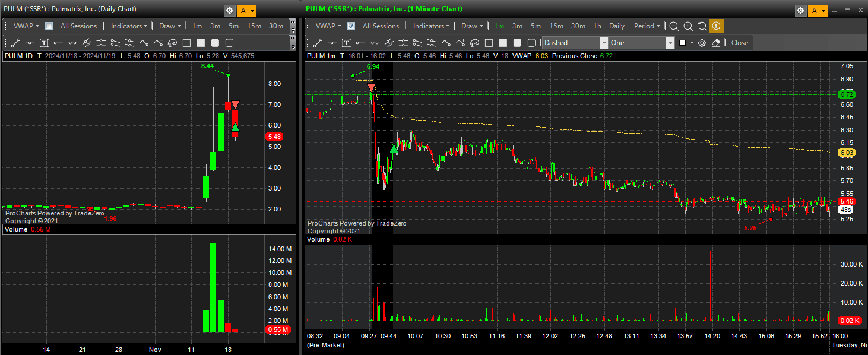
Task: Open orange A dropdown in 1 Minute Chart title
Action: pos(818,10)
